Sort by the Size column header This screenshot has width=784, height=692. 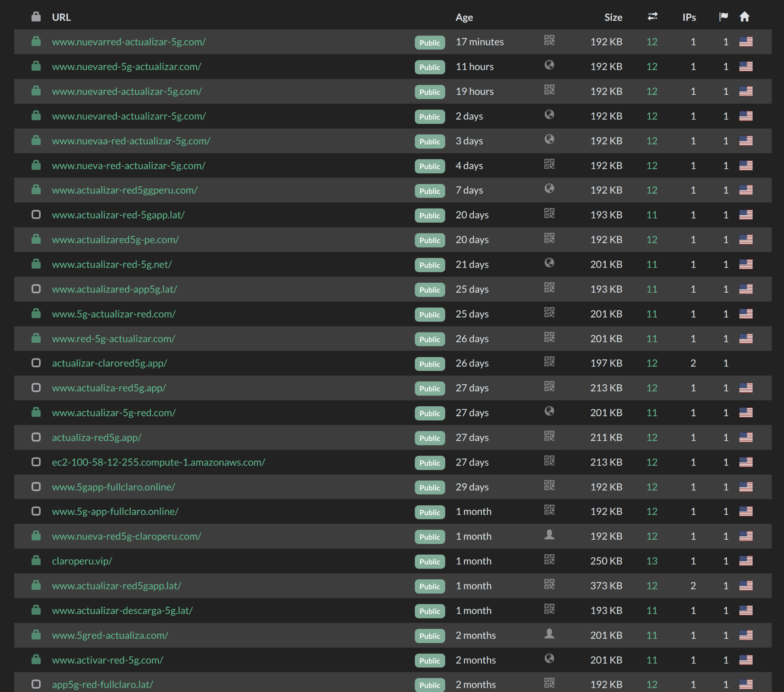coord(613,17)
